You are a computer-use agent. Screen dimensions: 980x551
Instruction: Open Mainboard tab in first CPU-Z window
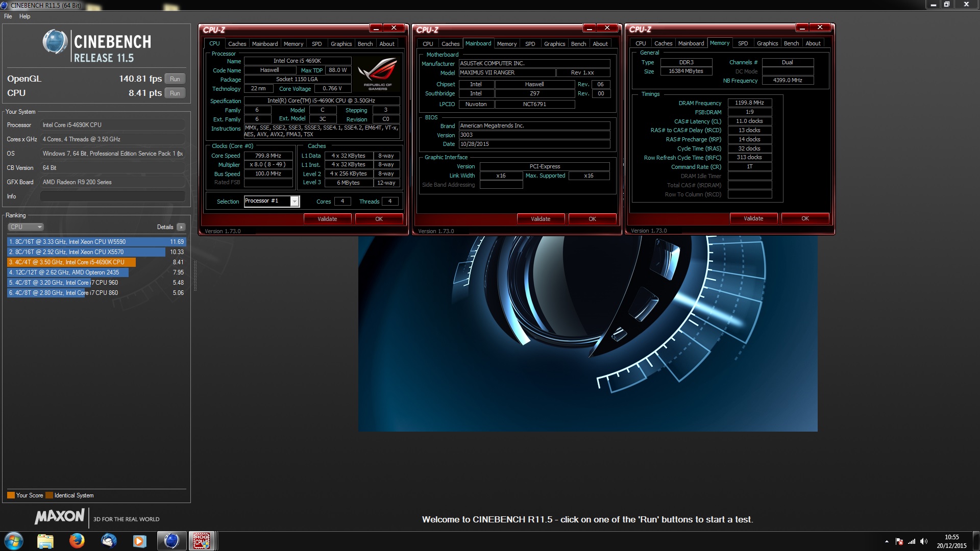point(265,44)
